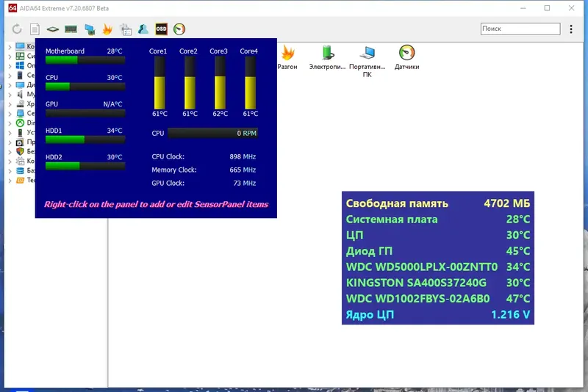This screenshot has width=588, height=392.
Task: Select the security shield tree icon
Action: point(21,151)
